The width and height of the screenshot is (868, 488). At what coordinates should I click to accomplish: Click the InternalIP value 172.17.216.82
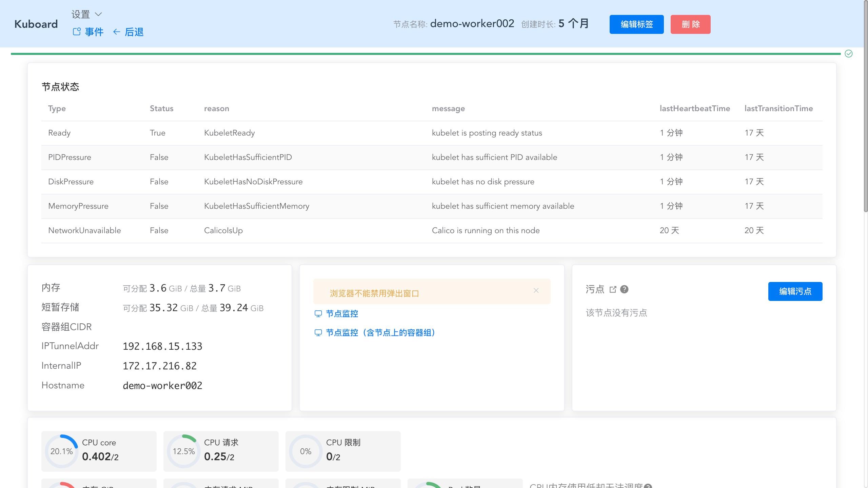coord(160,366)
